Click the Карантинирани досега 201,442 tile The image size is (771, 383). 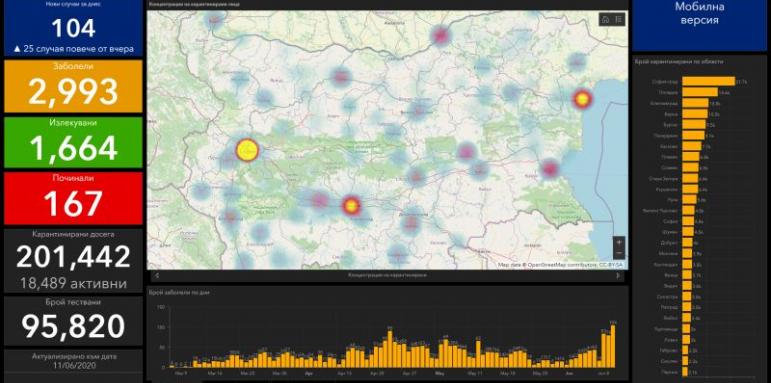73,261
